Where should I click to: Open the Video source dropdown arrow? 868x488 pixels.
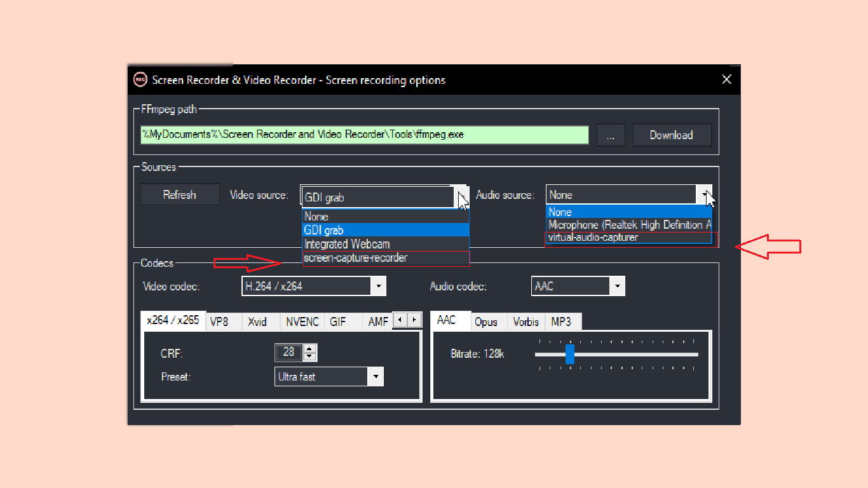(462, 197)
